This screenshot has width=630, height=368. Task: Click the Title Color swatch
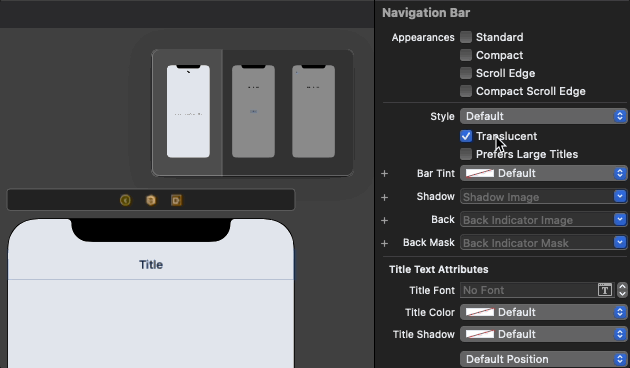tap(480, 312)
